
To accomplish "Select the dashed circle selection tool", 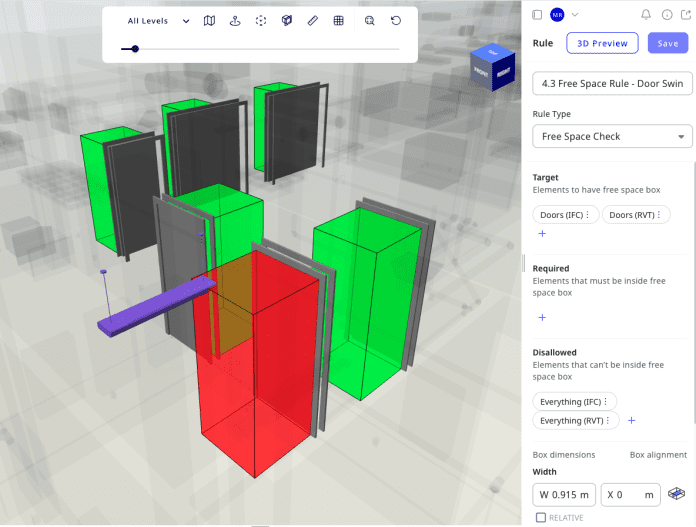I will (261, 20).
